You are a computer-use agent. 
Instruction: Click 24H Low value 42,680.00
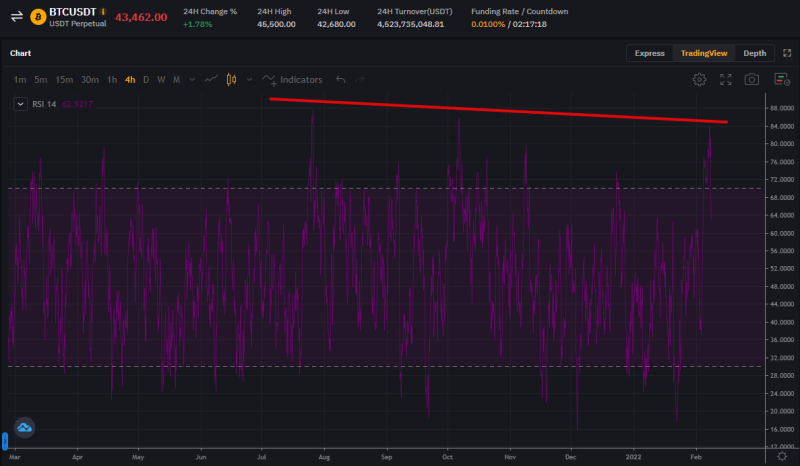tap(336, 24)
